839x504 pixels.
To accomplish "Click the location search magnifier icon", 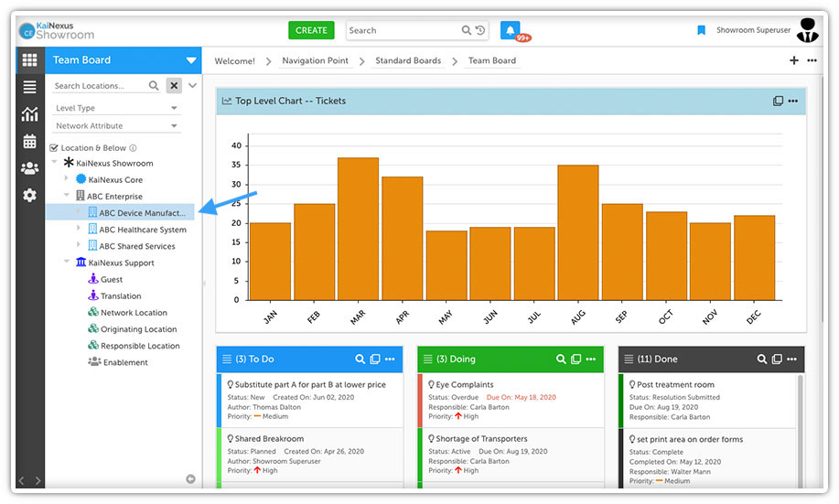I will click(x=154, y=86).
